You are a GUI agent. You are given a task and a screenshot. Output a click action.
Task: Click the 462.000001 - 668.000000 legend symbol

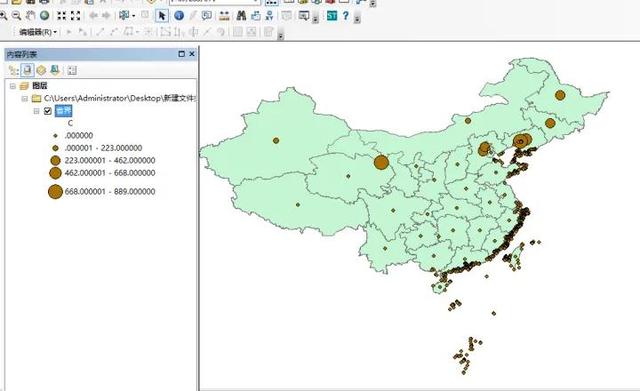point(56,173)
